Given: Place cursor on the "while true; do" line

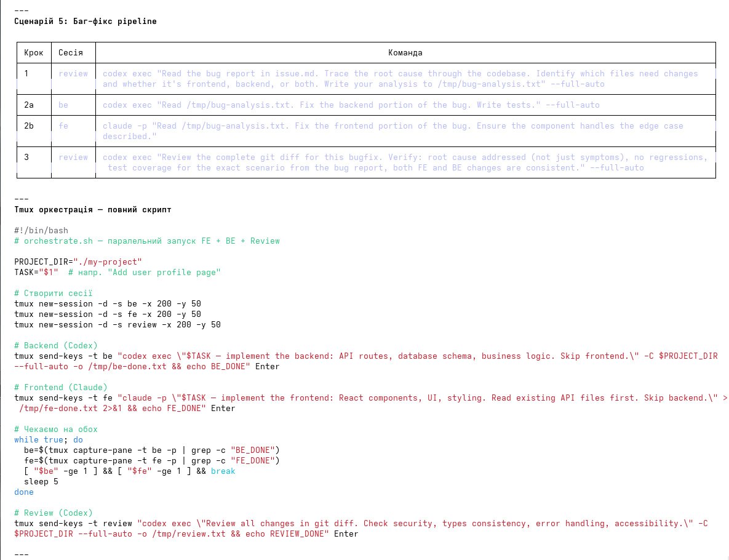Looking at the screenshot, I should [49, 440].
